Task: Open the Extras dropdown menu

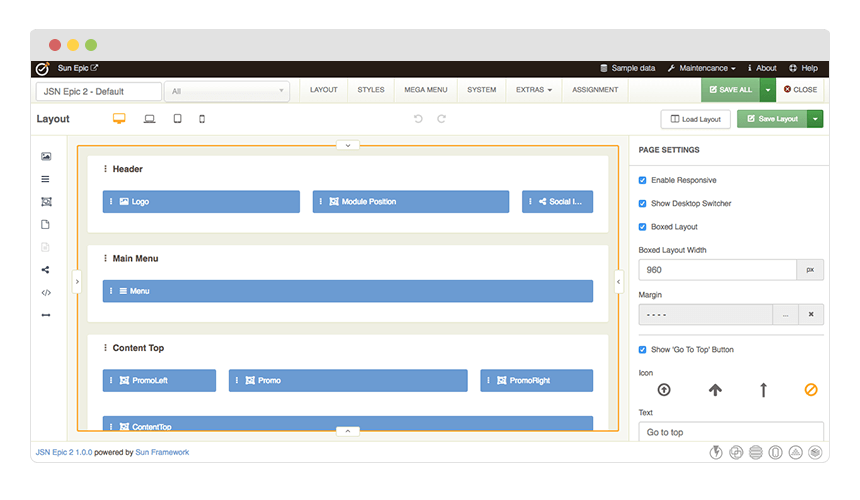Action: [533, 90]
